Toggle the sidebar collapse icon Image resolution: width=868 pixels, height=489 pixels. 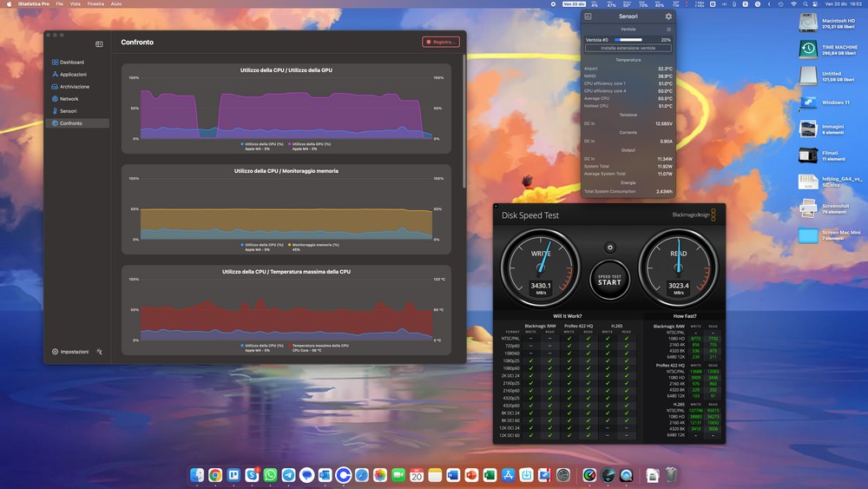pyautogui.click(x=99, y=43)
